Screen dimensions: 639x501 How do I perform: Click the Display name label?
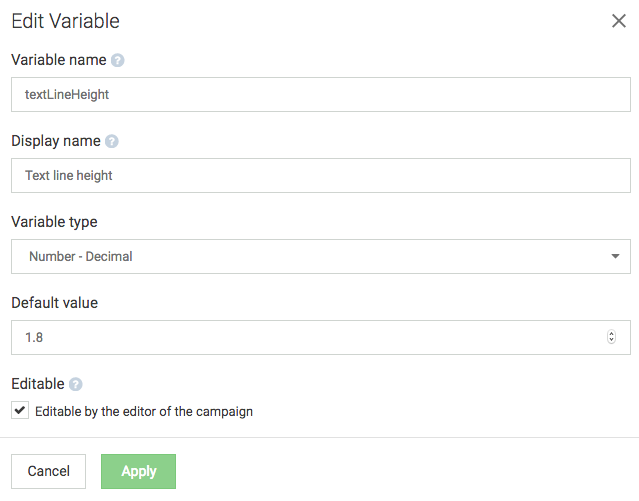click(x=54, y=141)
